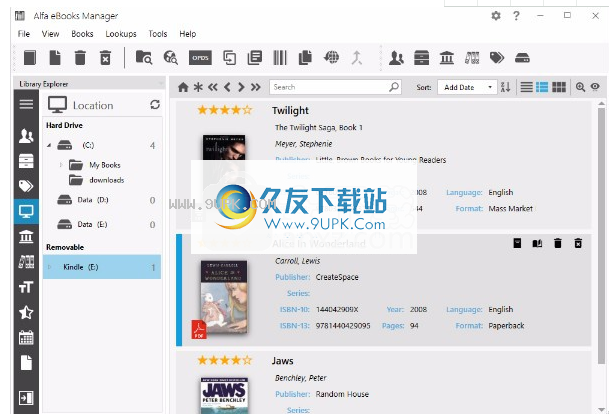Screen dimensions: 609x414
Task: Select the Publishers sidebar icon
Action: [26, 237]
